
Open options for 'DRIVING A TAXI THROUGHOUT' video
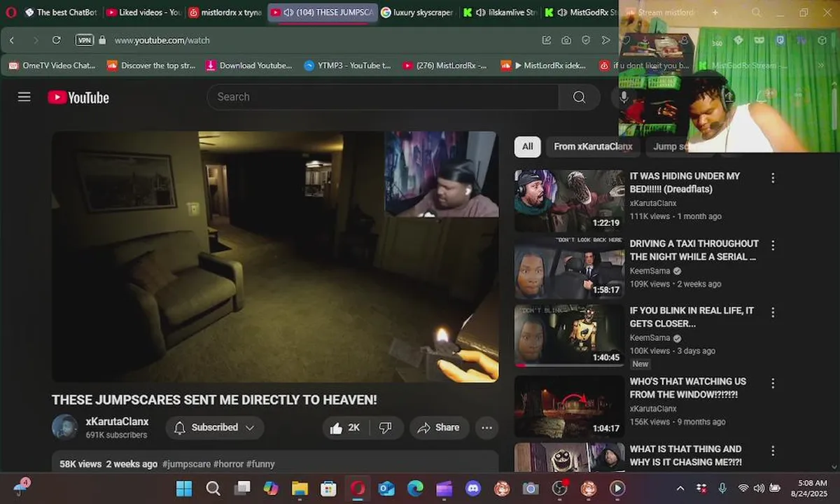773,246
